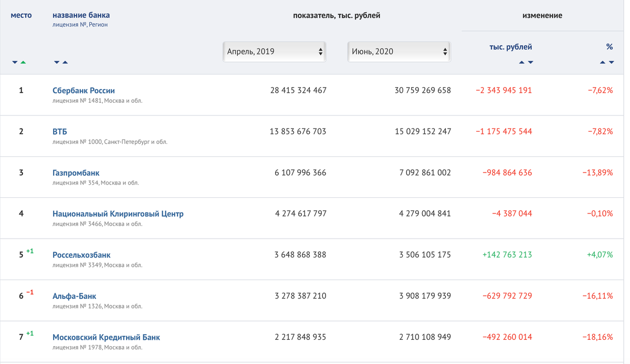Sort descending by место column arrow
Screen dimensions: 630x364
pyautogui.click(x=15, y=62)
